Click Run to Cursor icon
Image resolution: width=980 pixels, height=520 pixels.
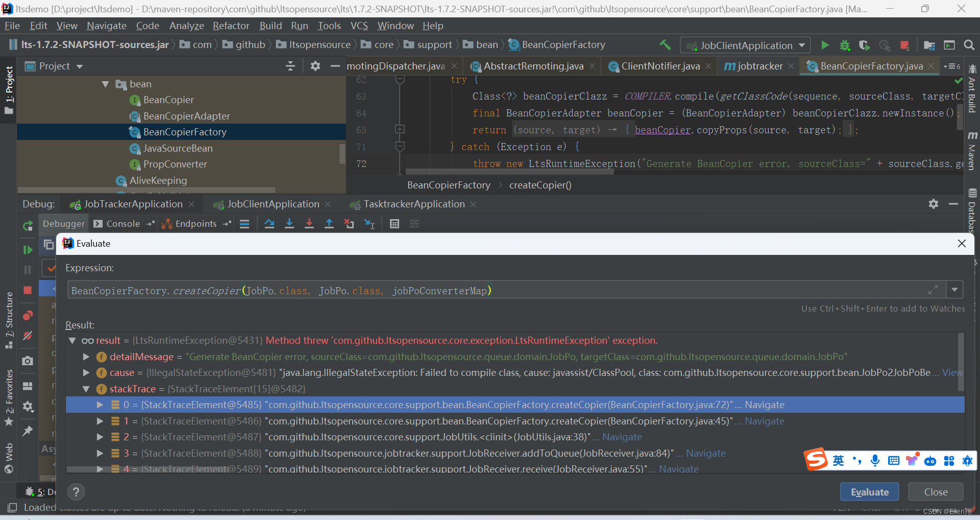point(369,224)
